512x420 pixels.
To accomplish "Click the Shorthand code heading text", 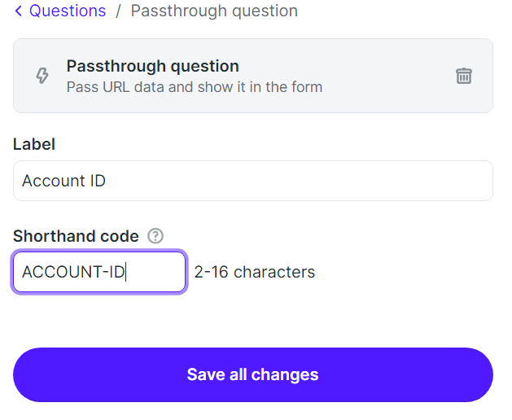I will [x=76, y=236].
